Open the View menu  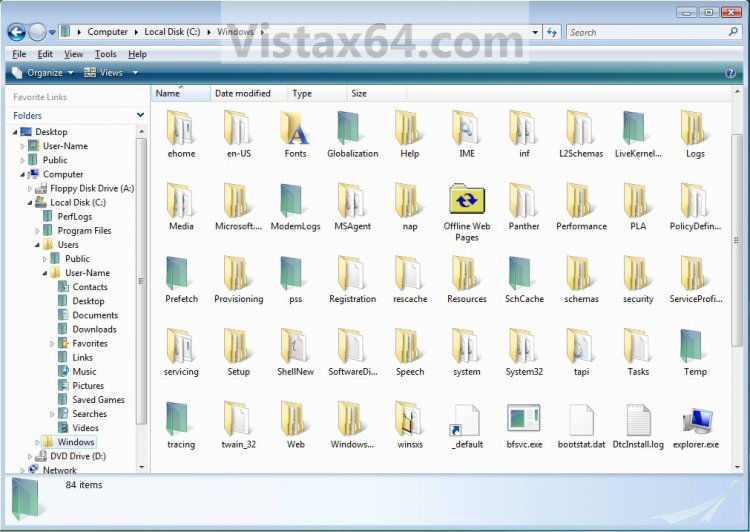(x=74, y=54)
